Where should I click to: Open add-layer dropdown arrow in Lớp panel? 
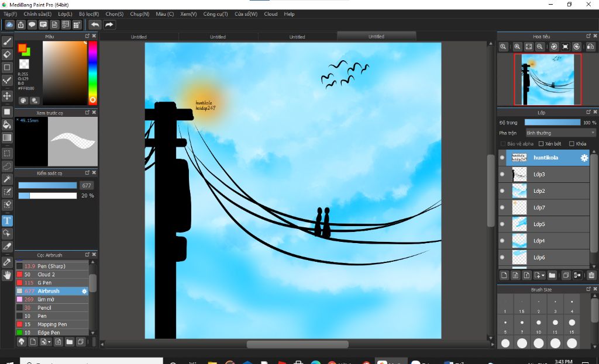coord(543,275)
